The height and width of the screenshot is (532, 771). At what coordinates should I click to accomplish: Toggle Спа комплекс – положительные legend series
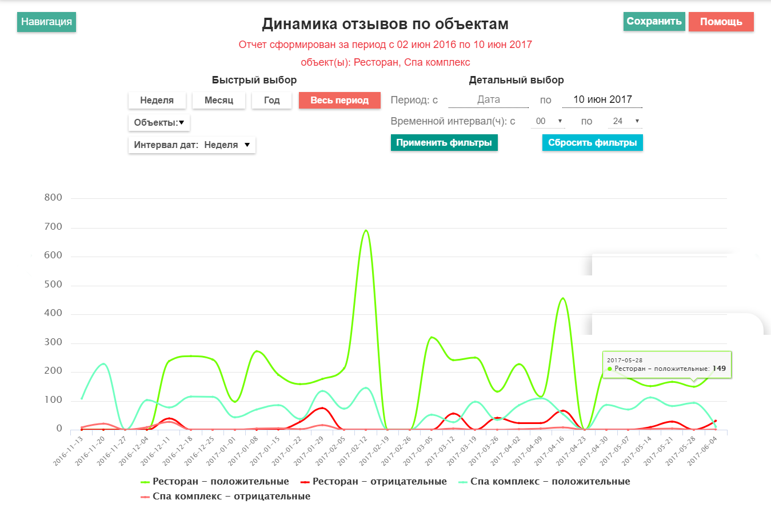544,482
